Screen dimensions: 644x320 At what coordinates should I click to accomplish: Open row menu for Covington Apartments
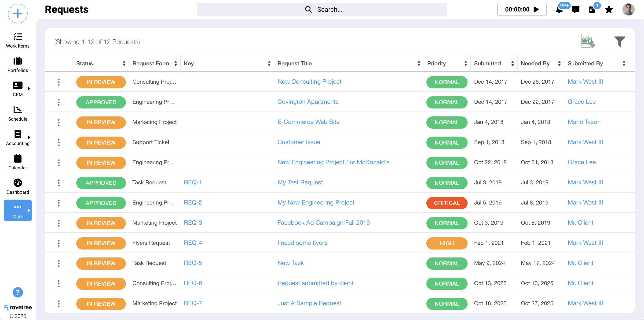pos(59,102)
